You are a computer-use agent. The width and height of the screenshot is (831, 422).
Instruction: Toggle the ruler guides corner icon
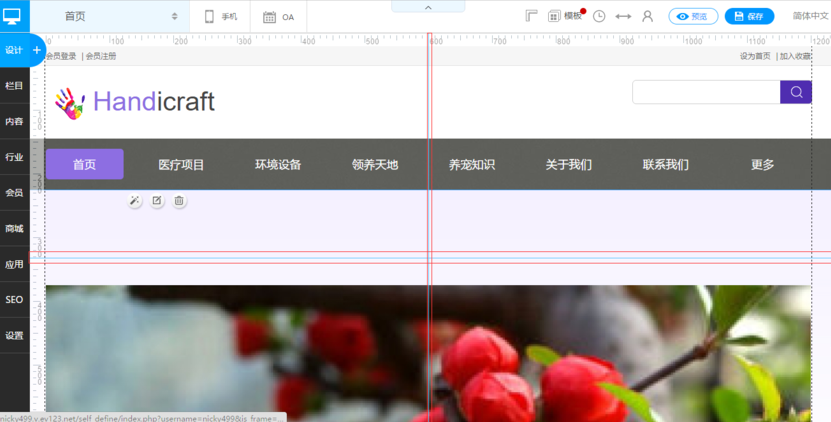tap(531, 16)
